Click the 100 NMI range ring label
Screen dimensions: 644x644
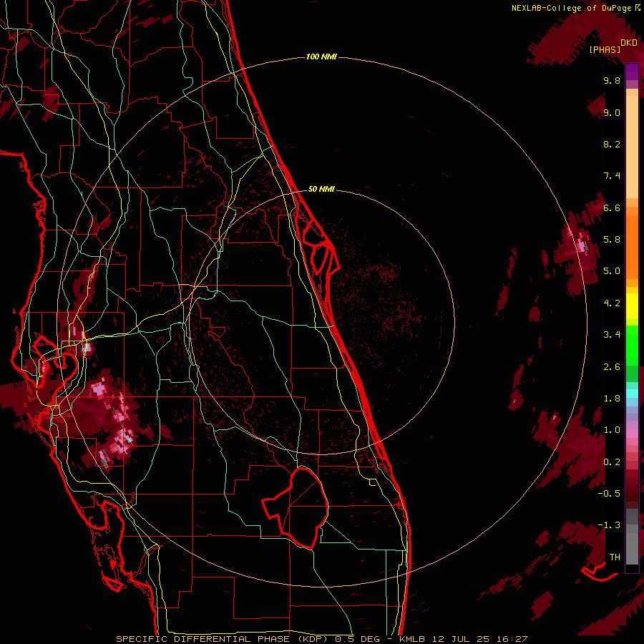click(x=321, y=57)
